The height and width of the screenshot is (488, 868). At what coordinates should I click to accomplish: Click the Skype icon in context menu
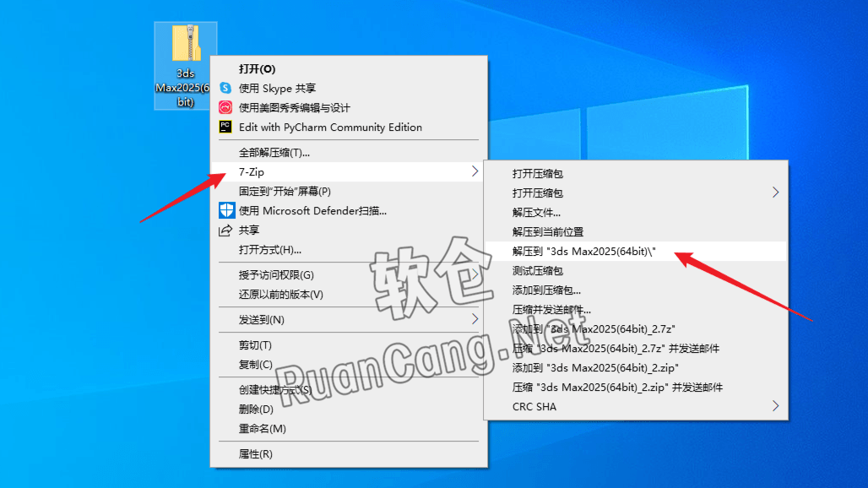point(225,88)
